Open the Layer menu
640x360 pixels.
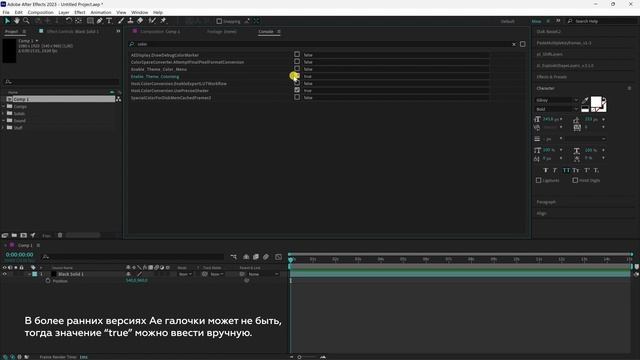click(64, 12)
